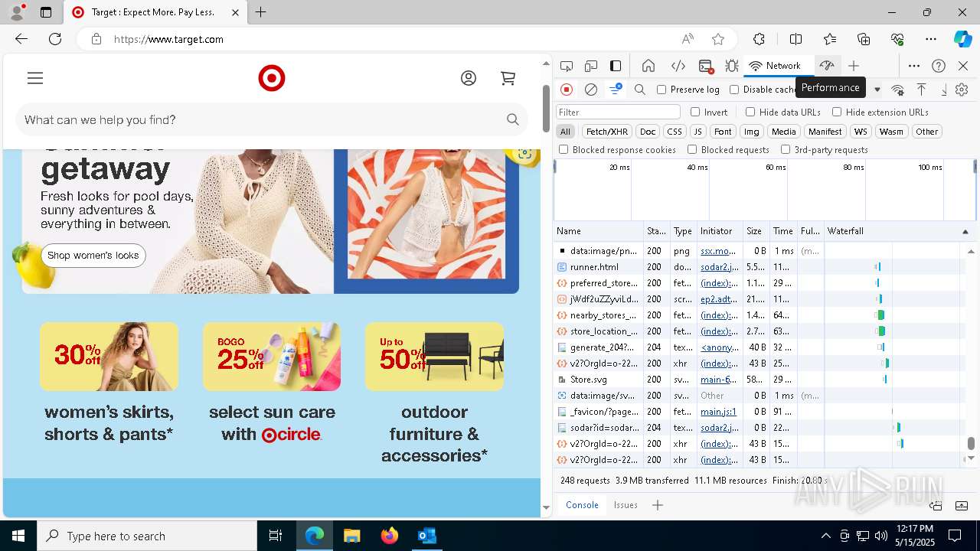Toggle the network filter bar icon

click(616, 90)
